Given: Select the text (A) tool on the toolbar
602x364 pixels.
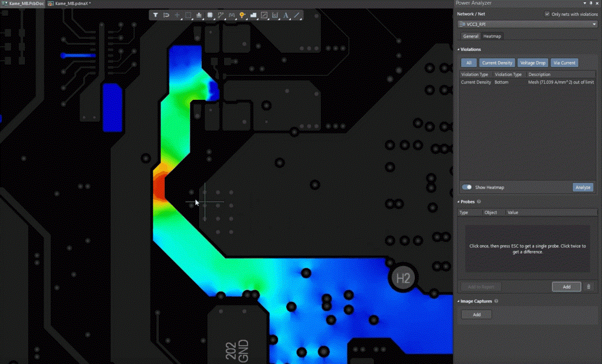Looking at the screenshot, I should (x=286, y=15).
